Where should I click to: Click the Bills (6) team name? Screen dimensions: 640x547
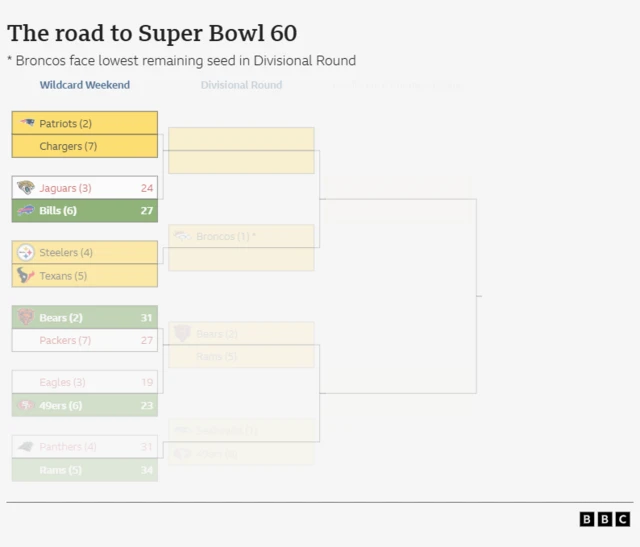(x=58, y=211)
